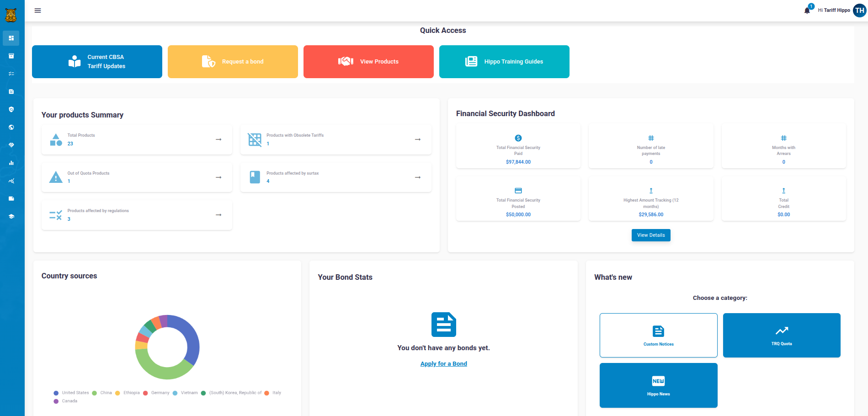Click View Details in Financial Security Dashboard

[650, 235]
